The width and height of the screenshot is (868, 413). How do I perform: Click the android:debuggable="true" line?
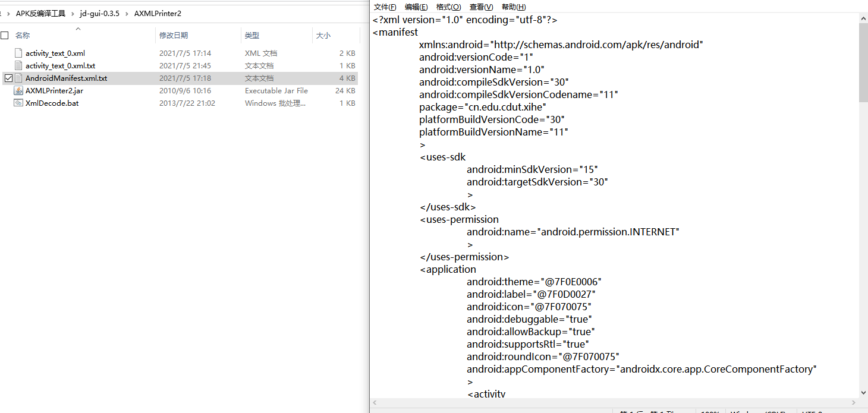(x=529, y=319)
